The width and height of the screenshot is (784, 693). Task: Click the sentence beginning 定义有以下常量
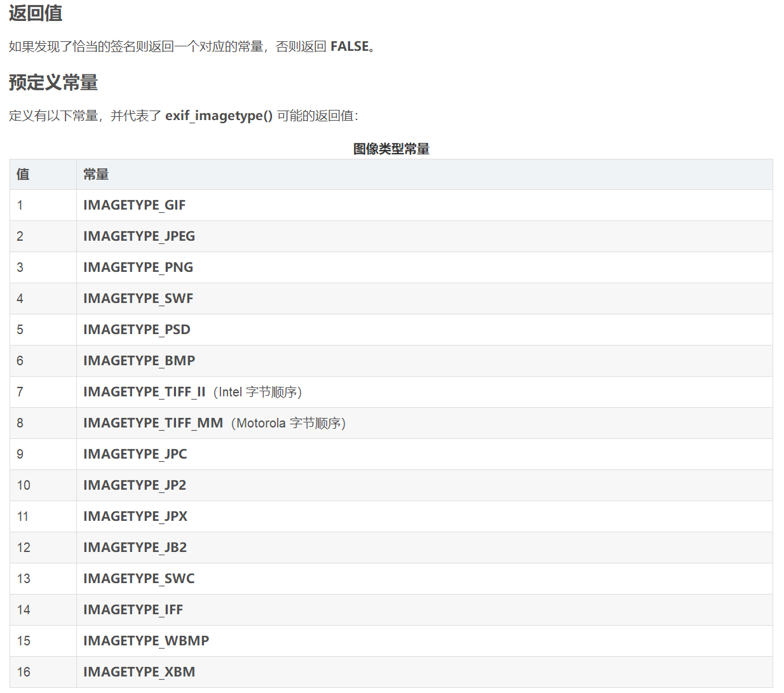(184, 116)
